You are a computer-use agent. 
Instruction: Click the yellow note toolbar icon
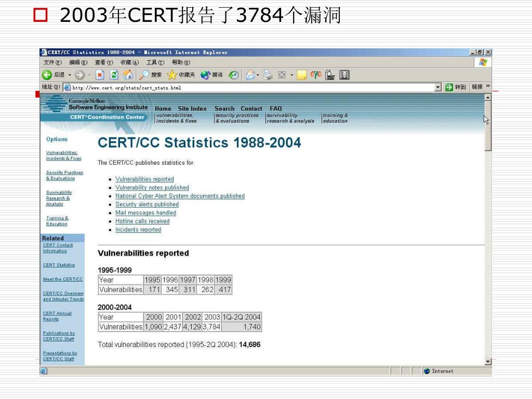[x=302, y=75]
